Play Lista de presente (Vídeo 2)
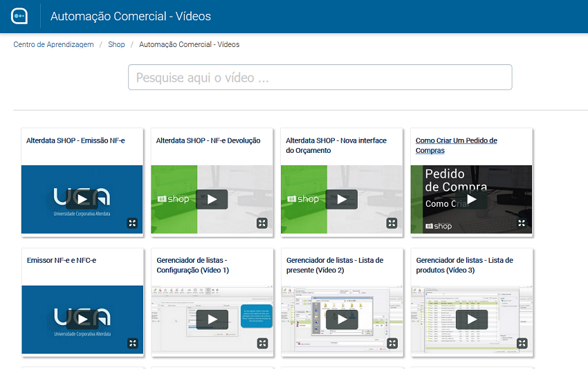The image size is (588, 379). tap(342, 319)
